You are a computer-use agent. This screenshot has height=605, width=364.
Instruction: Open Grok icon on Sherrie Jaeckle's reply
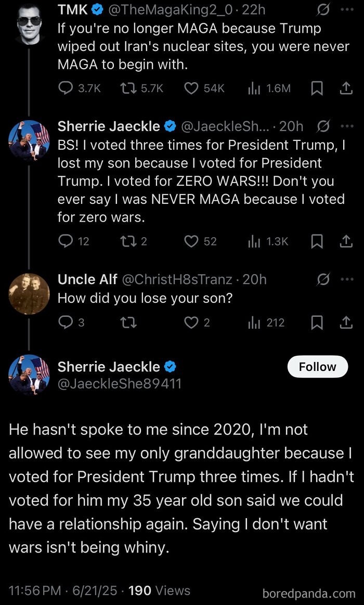tap(323, 126)
